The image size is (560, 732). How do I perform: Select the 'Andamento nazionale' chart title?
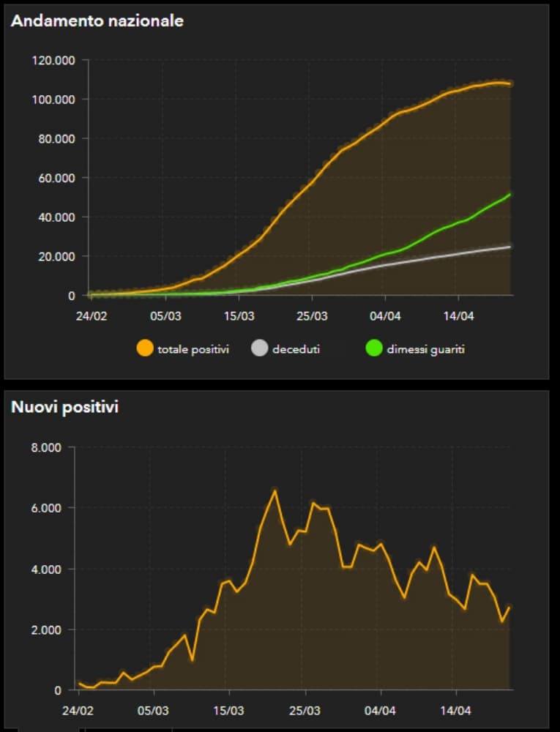point(97,21)
